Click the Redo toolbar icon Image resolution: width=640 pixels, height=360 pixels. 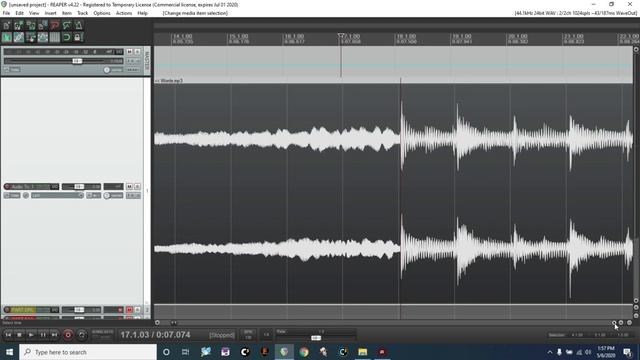click(67, 25)
